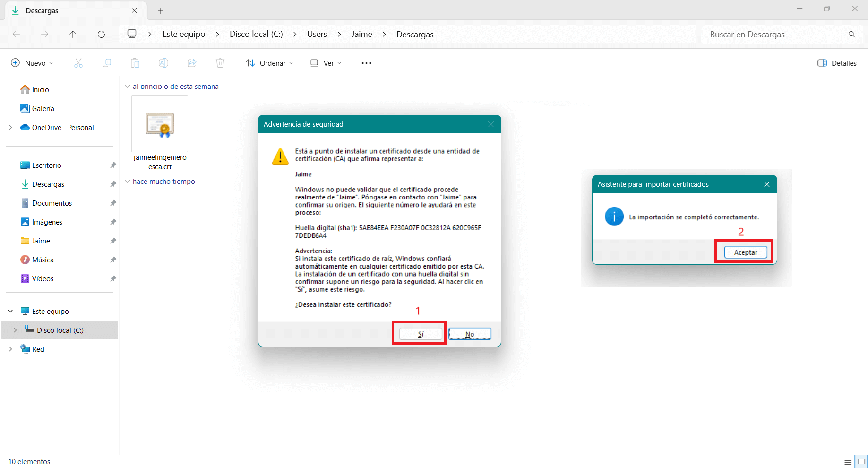Open a new tab with plus button
Viewport: 868px width, 468px height.
pyautogui.click(x=161, y=10)
